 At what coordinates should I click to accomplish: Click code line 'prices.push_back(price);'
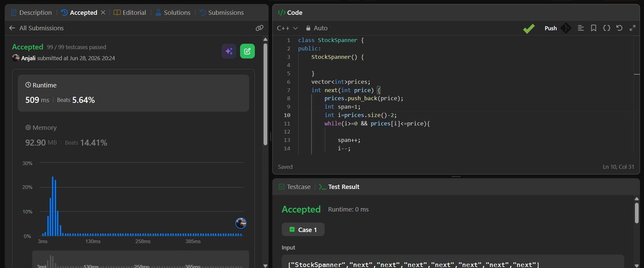363,98
